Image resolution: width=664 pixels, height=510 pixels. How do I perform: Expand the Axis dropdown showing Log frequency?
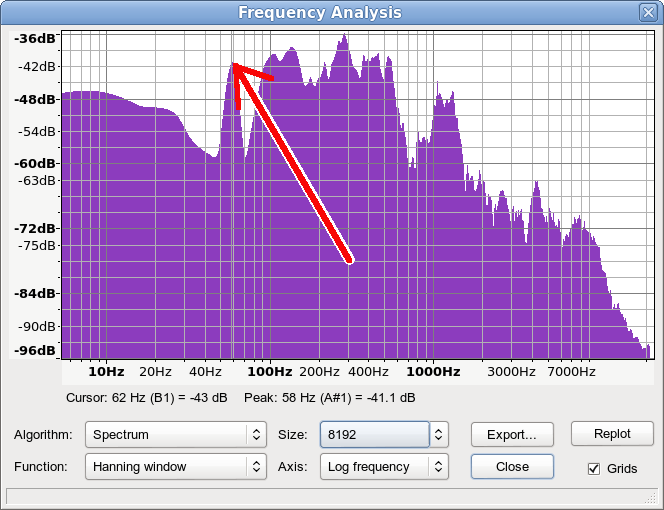(x=384, y=466)
